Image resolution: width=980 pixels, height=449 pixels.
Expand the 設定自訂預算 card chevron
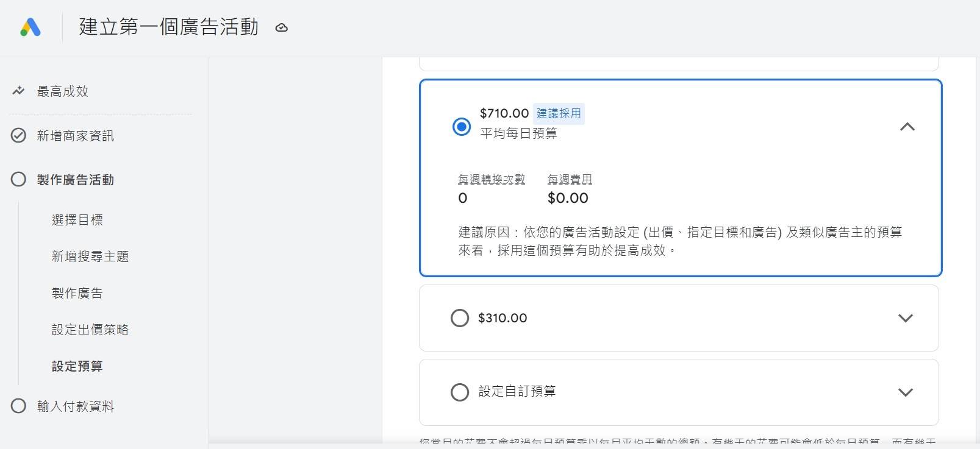[906, 392]
